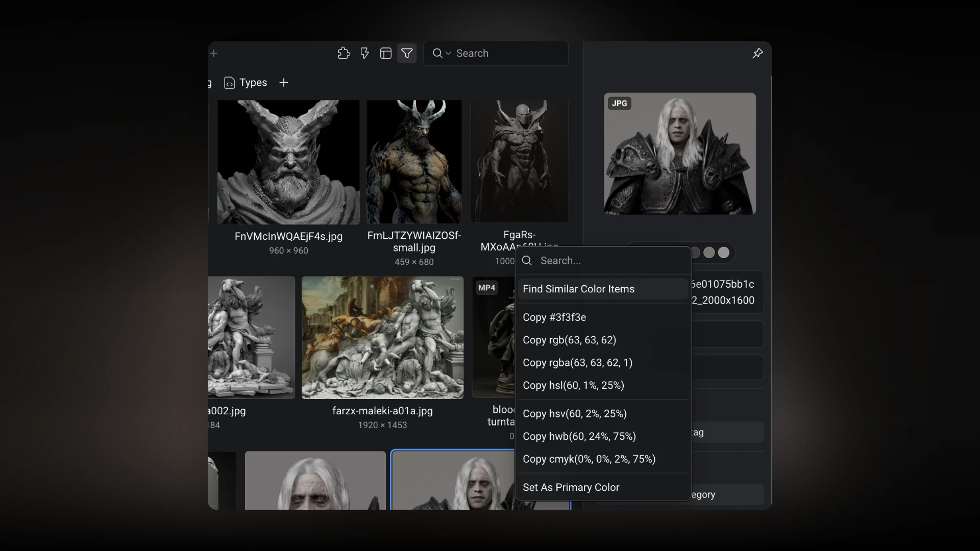
Task: Click the file name field in inspector
Action: [x=727, y=292]
